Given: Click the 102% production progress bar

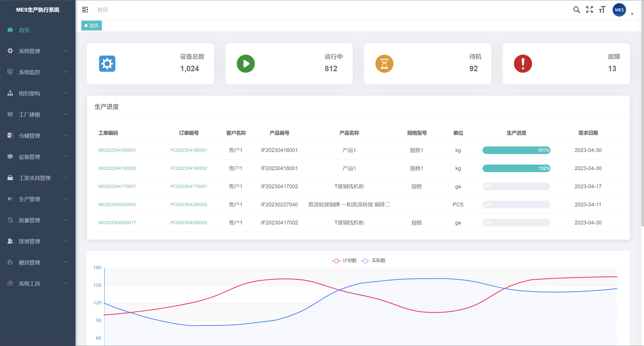Looking at the screenshot, I should coord(516,168).
